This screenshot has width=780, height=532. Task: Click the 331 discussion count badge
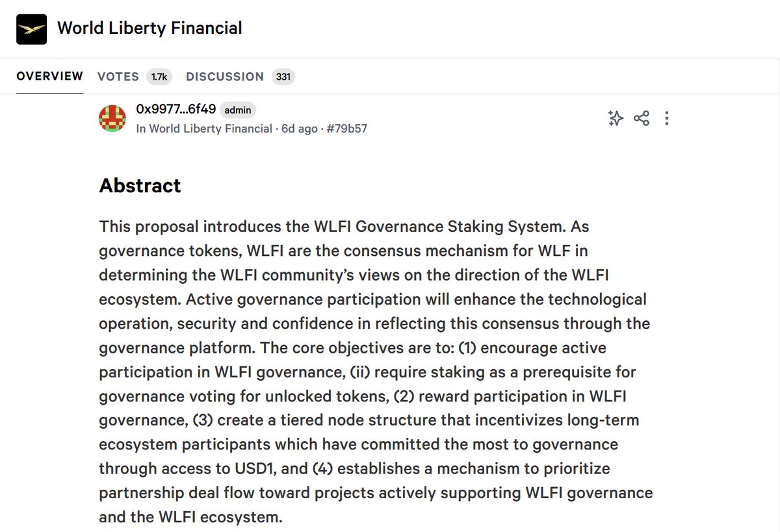tap(283, 77)
